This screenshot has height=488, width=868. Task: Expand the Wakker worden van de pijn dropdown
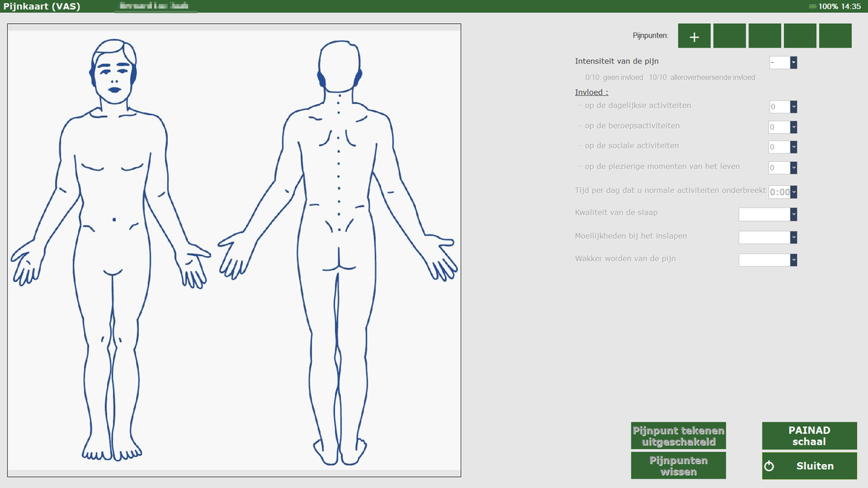tap(768, 260)
